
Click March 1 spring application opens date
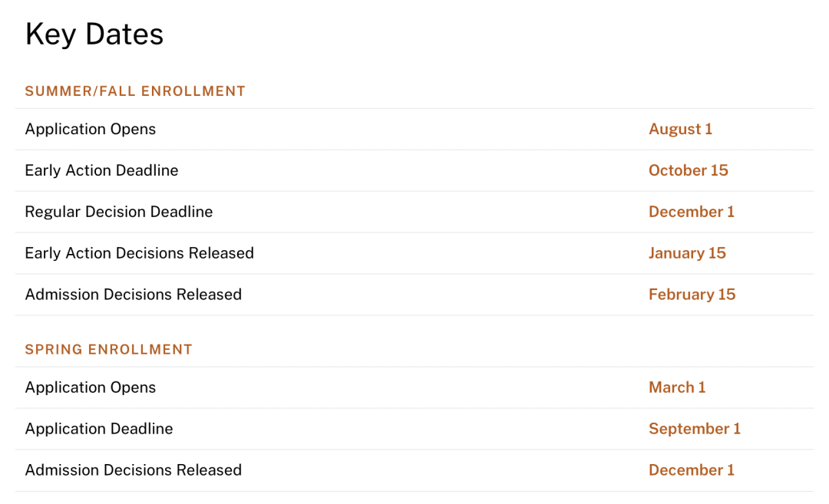677,387
